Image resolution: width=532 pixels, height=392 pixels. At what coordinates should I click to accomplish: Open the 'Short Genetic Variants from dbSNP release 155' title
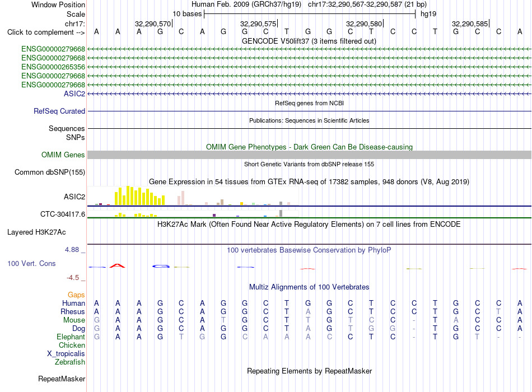click(x=309, y=164)
